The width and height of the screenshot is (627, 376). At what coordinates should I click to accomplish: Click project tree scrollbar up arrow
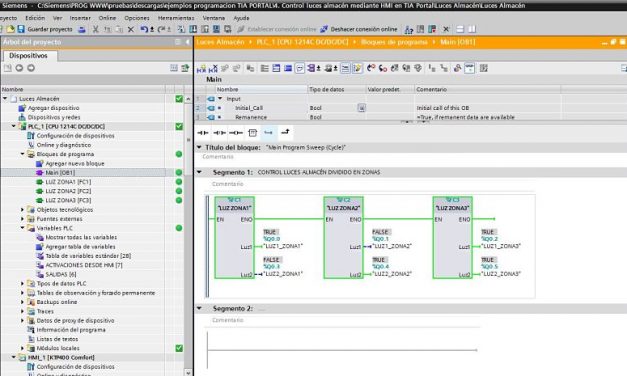[188, 98]
